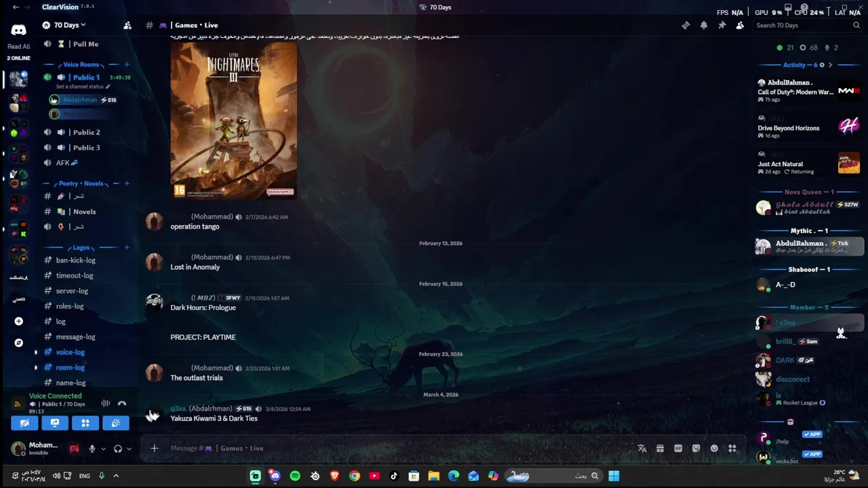Image resolution: width=868 pixels, height=488 pixels.
Task: Toggle Windows taskbar microphone indicator
Action: coord(102,476)
